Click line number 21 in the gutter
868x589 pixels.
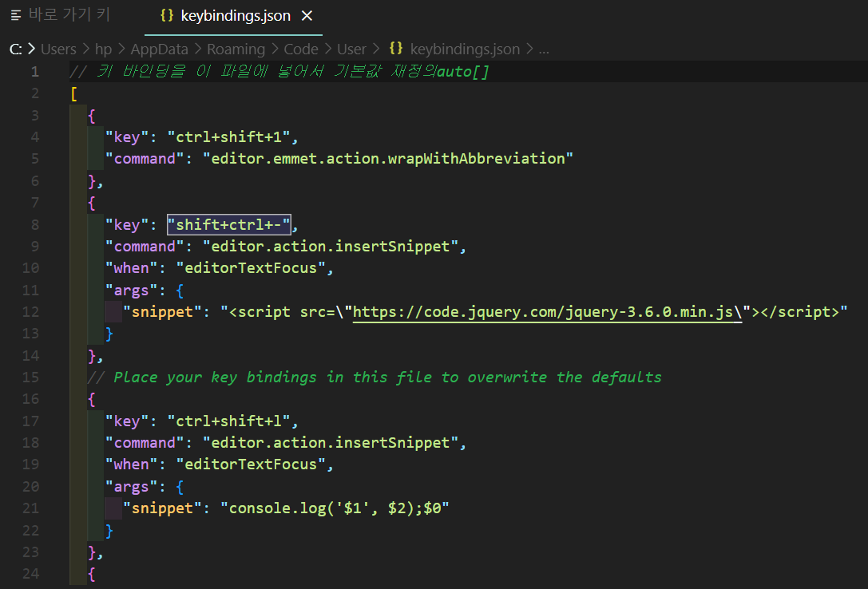tap(30, 508)
